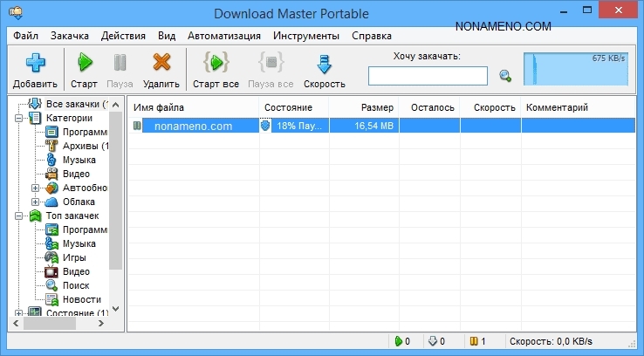Open Поиск under Топ закачек
The image size is (644, 356).
tap(76, 285)
